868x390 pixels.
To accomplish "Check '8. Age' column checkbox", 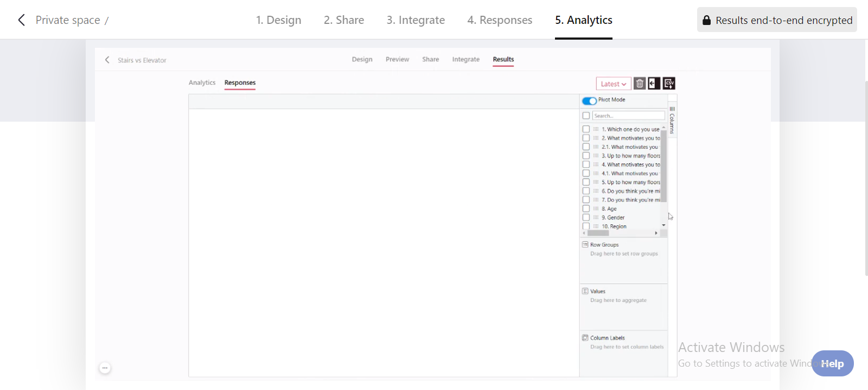I will pos(586,209).
